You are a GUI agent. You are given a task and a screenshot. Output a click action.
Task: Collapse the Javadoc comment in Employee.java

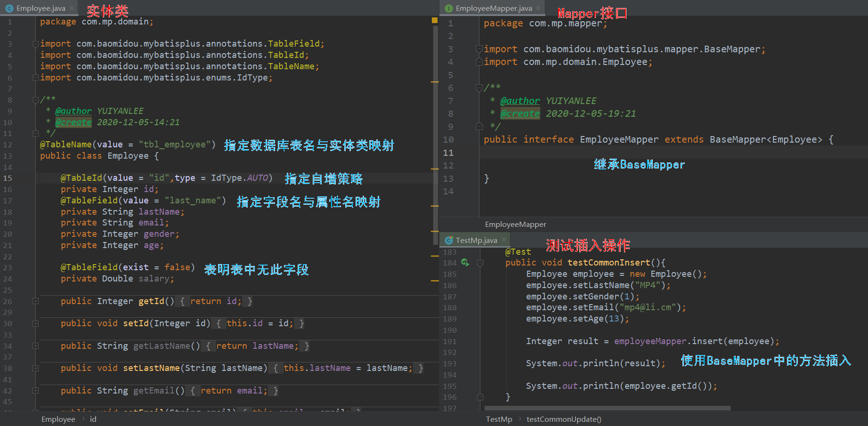35,100
